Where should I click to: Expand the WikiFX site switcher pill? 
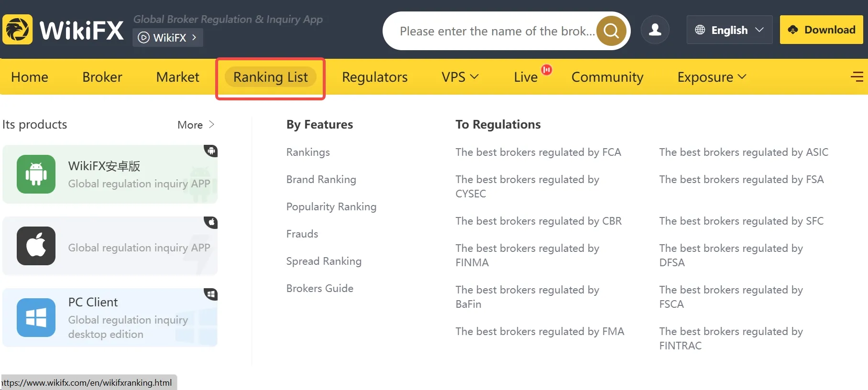click(x=167, y=37)
